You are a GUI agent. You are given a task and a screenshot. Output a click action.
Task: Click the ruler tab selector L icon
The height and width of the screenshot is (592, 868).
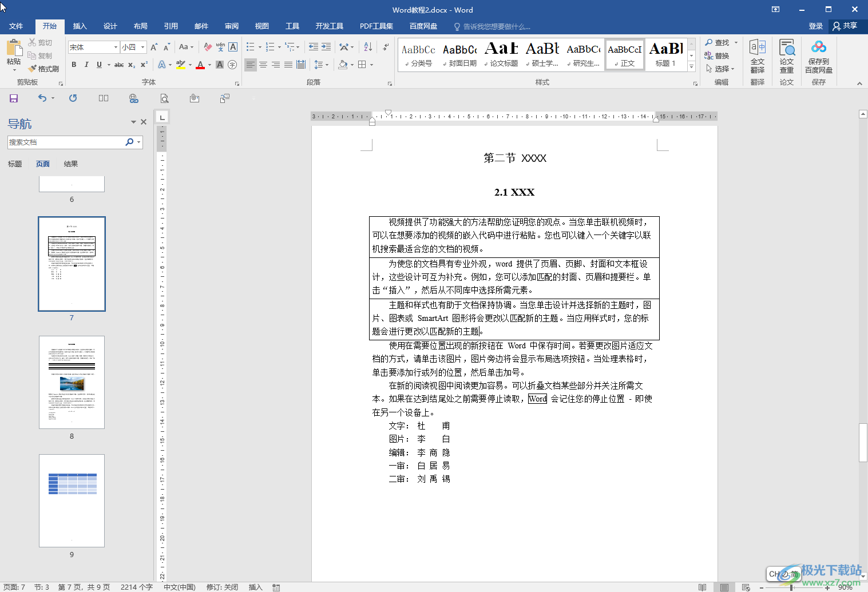tap(162, 117)
